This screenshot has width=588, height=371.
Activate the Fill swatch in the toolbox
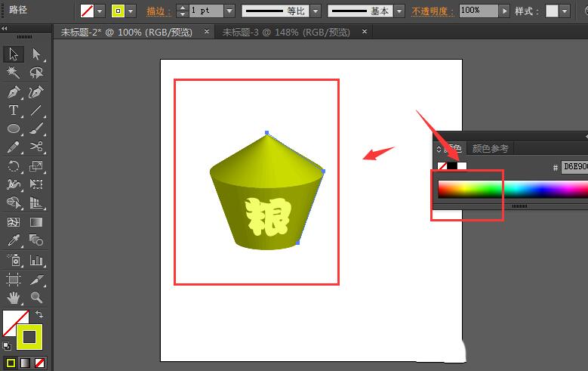tap(11, 319)
